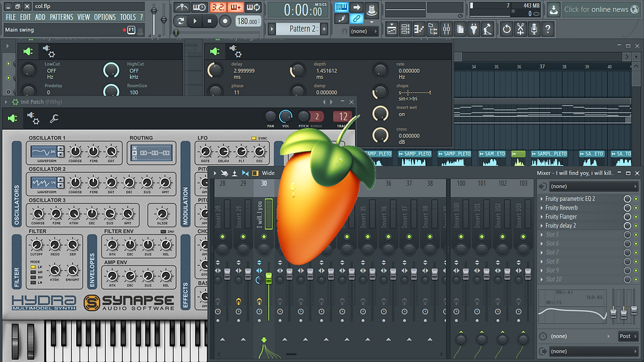Screen dimensions: 644x362
Task: Click the Stop button
Action: [x=210, y=21]
